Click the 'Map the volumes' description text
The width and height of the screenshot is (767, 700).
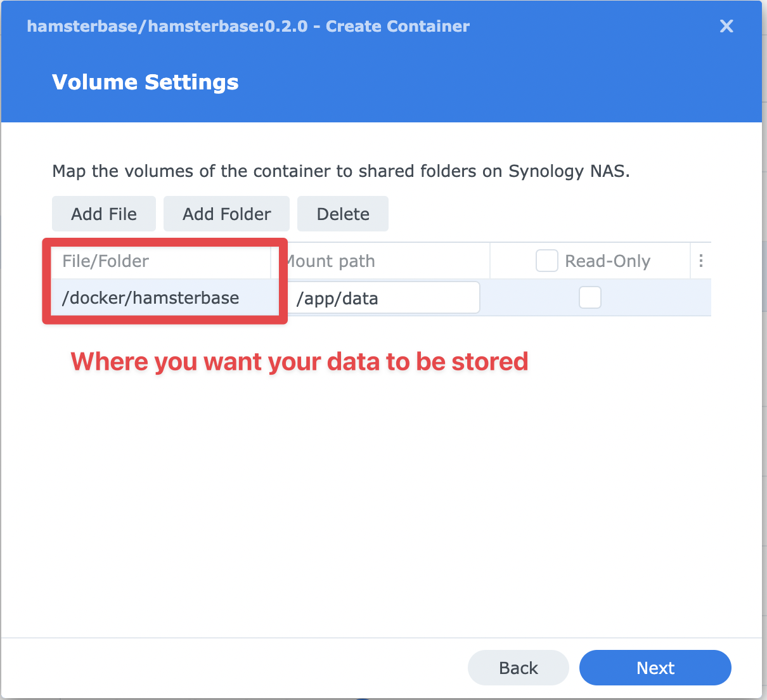coord(340,171)
